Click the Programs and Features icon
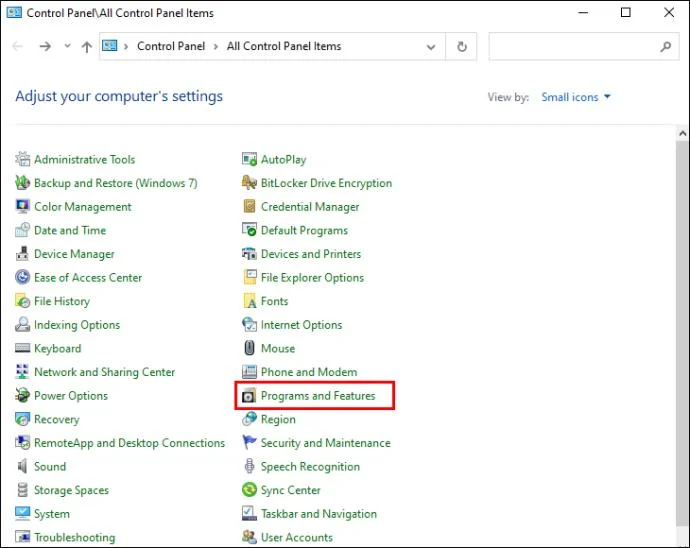690x548 pixels. [x=249, y=396]
